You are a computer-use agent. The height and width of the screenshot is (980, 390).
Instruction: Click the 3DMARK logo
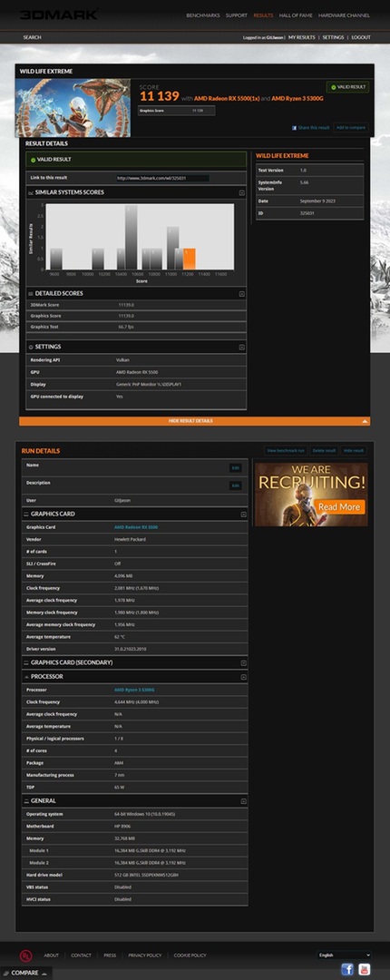click(59, 14)
